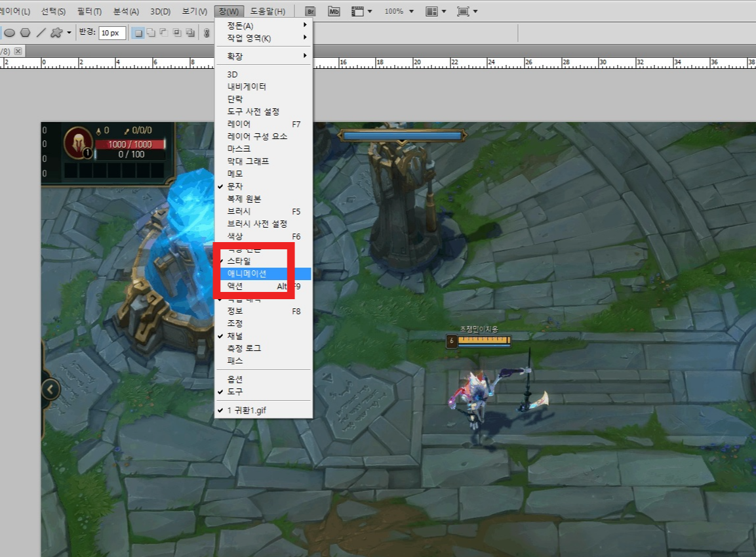Select 정보 F8 menu entry
The height and width of the screenshot is (557, 756).
(264, 311)
